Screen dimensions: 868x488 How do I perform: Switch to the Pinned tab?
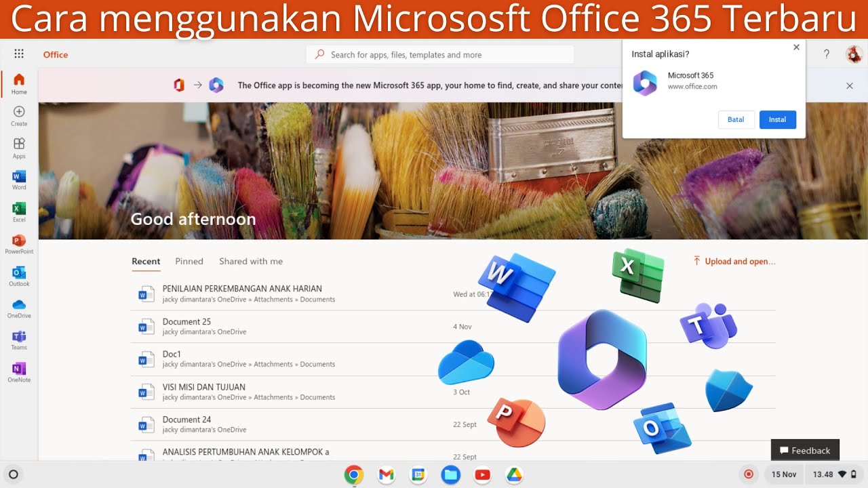tap(189, 261)
